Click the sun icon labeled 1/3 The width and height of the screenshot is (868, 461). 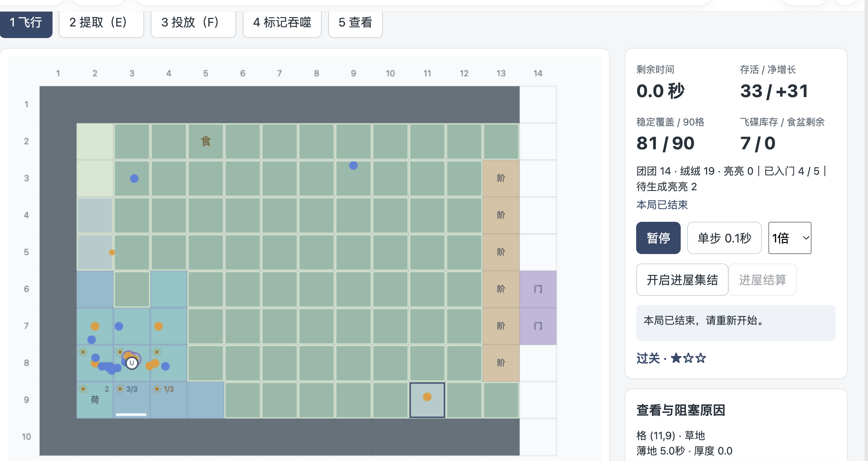pos(157,389)
